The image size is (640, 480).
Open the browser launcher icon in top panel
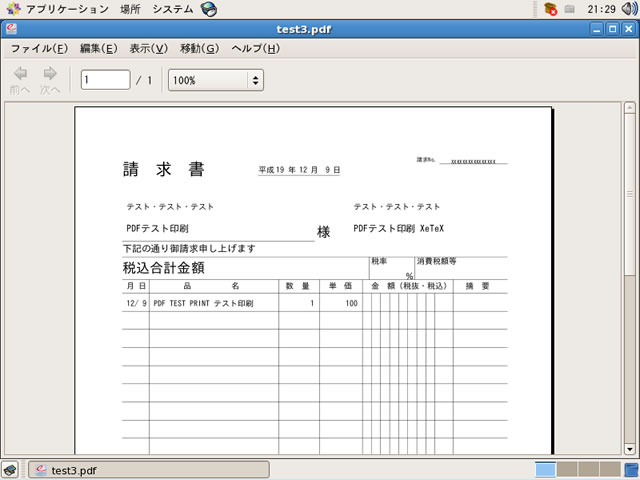[208, 9]
